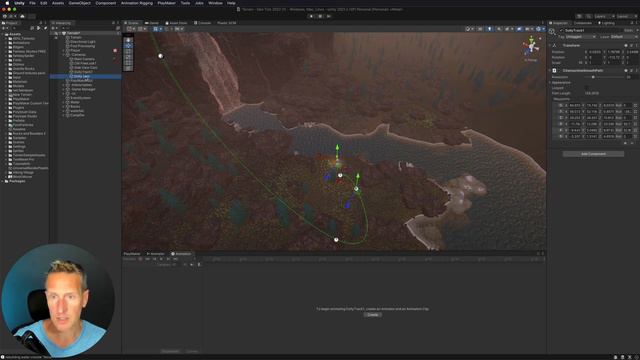Click the Position X field in Transform

[x=595, y=52]
